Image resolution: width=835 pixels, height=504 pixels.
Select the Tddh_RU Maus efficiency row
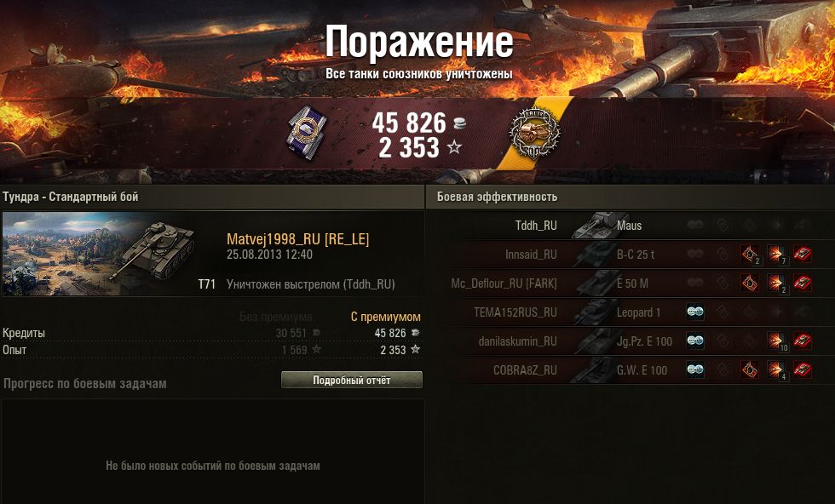[x=631, y=225]
